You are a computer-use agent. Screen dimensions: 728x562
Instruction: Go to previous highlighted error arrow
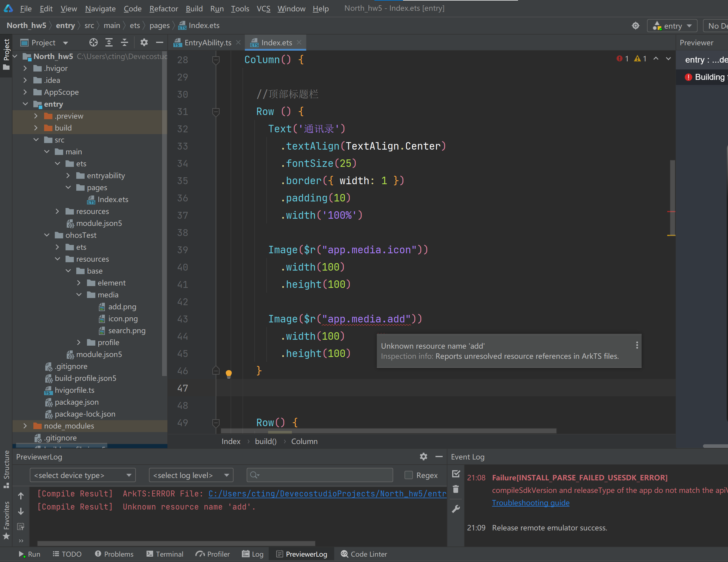(656, 59)
